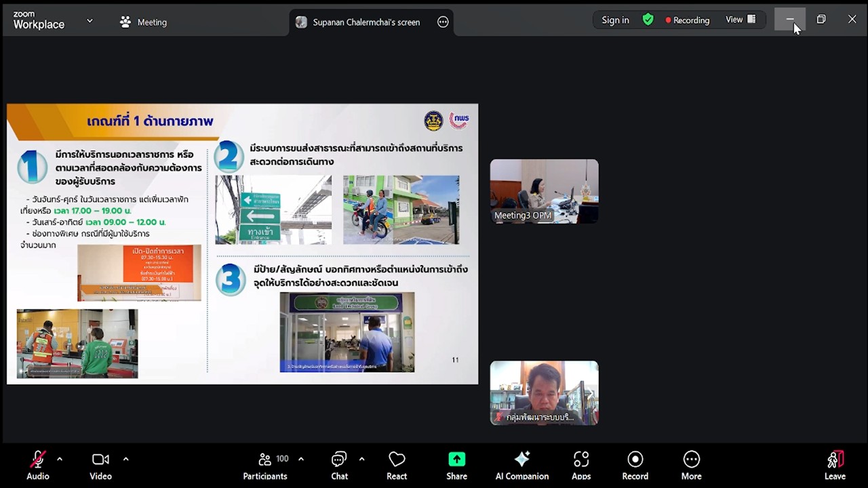Toggle the Record button in the toolbar

pyautogui.click(x=635, y=461)
